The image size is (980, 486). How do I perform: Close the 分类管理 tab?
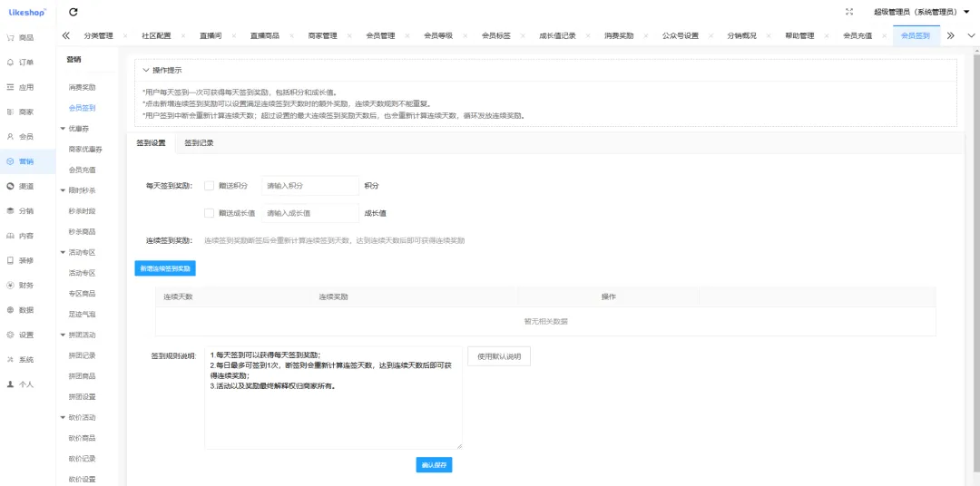(x=125, y=35)
